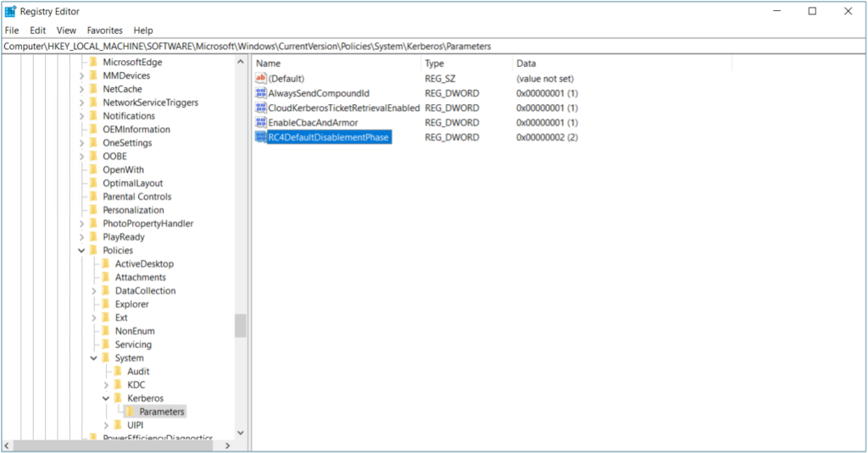The image size is (868, 453).
Task: Click the tree pane vertical scrollbar thumb
Action: [x=241, y=326]
